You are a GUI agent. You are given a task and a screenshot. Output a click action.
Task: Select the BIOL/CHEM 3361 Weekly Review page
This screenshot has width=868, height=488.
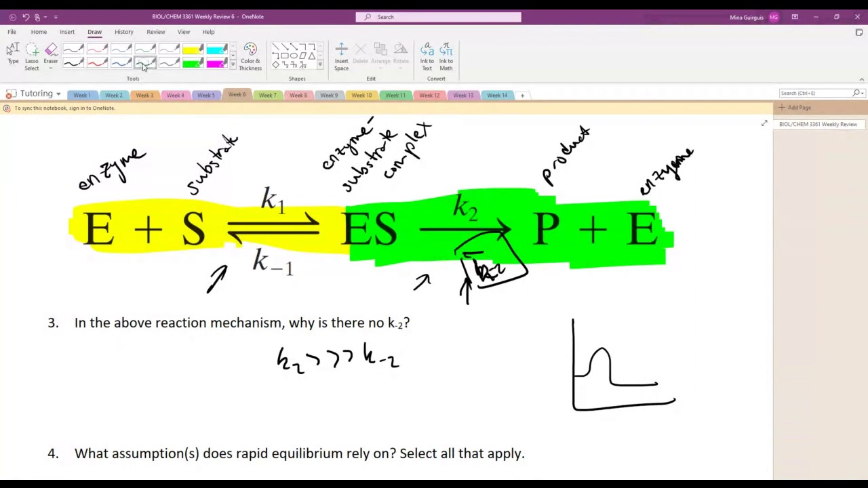click(818, 125)
